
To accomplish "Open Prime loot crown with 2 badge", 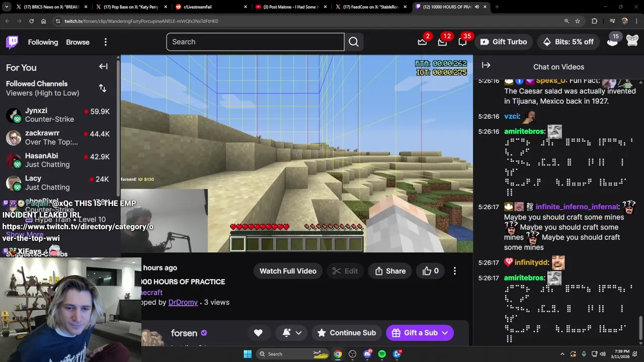I will 422,42.
